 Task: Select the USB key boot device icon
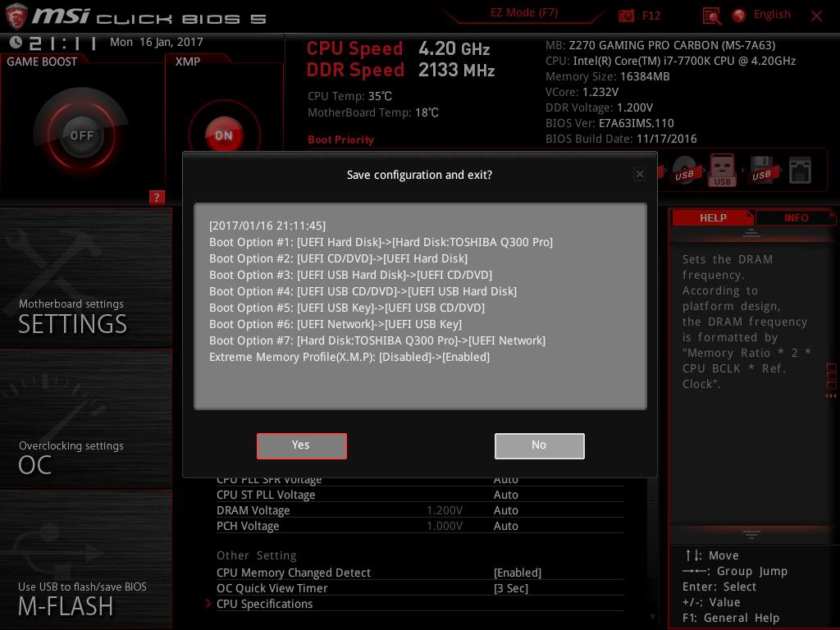click(x=723, y=171)
